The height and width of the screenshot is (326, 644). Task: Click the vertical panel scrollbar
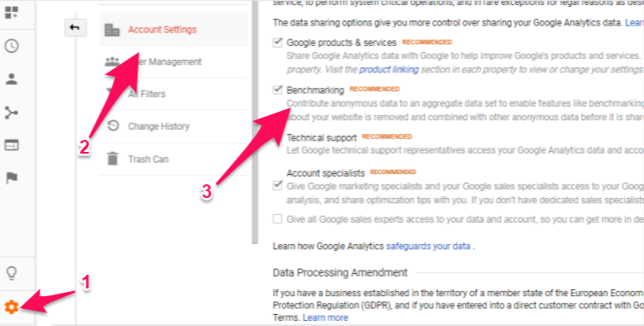click(255, 122)
